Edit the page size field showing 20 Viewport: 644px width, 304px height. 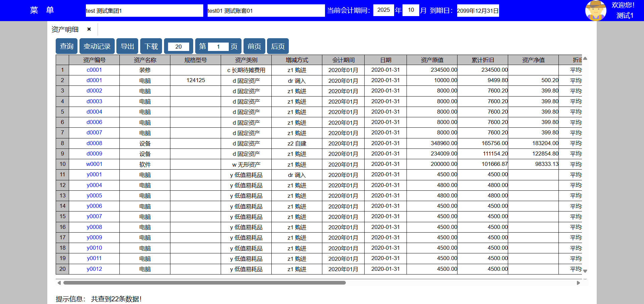point(178,47)
